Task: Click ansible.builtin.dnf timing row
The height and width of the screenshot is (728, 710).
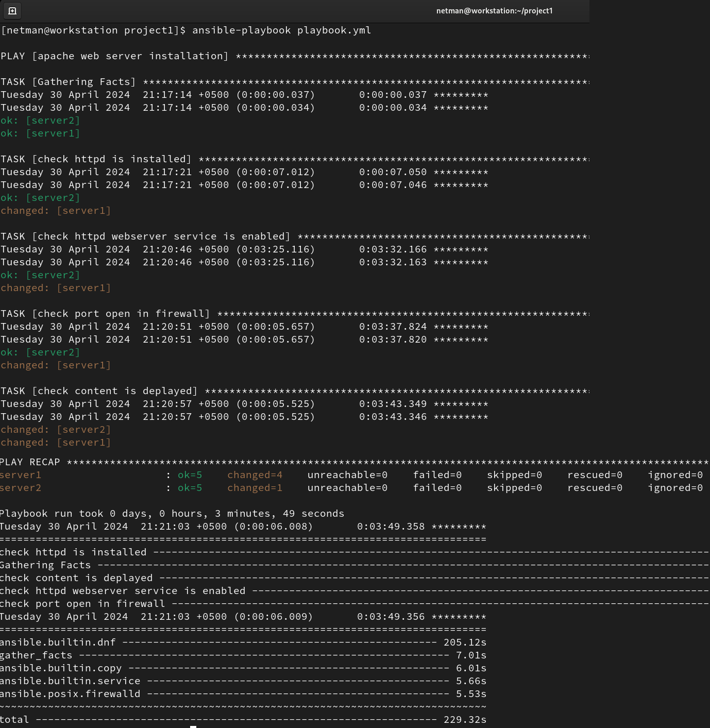Action: coord(243,642)
